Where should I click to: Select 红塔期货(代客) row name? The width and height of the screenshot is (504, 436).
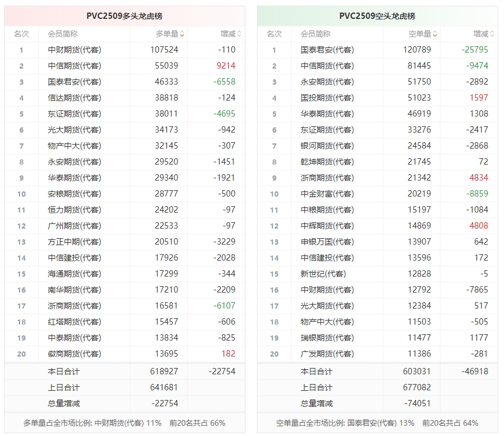point(74,322)
